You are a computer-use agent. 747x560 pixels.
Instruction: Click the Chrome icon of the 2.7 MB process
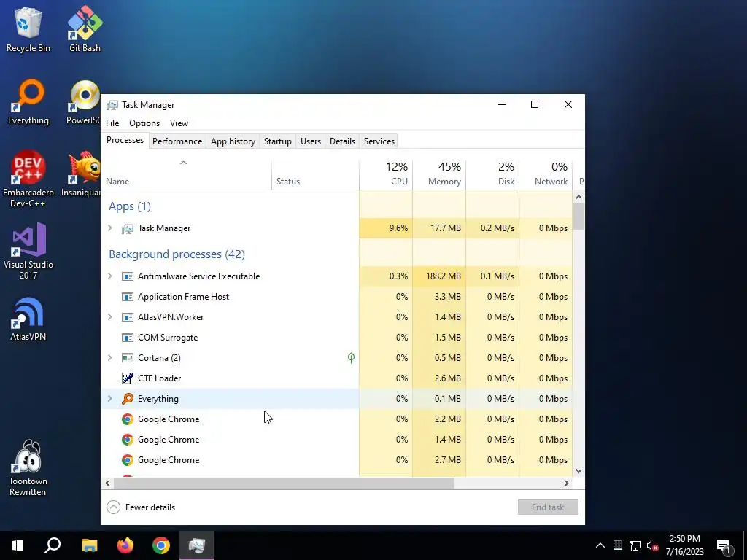(x=127, y=460)
